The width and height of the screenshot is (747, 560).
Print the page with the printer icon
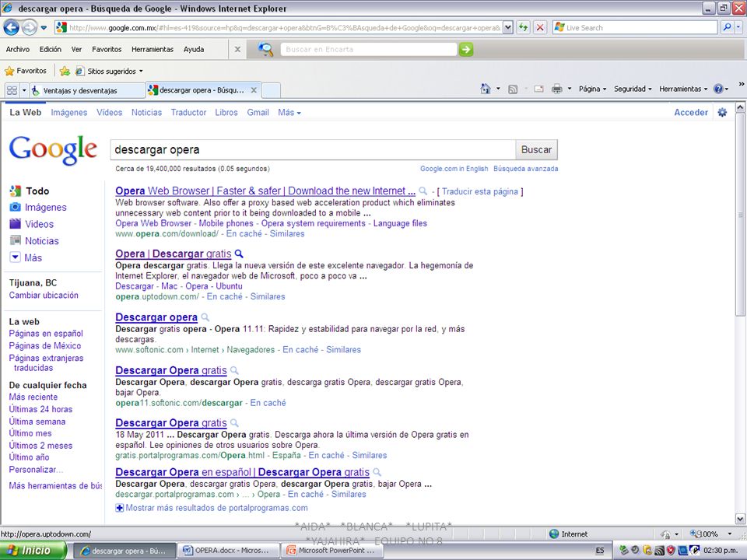pyautogui.click(x=556, y=89)
